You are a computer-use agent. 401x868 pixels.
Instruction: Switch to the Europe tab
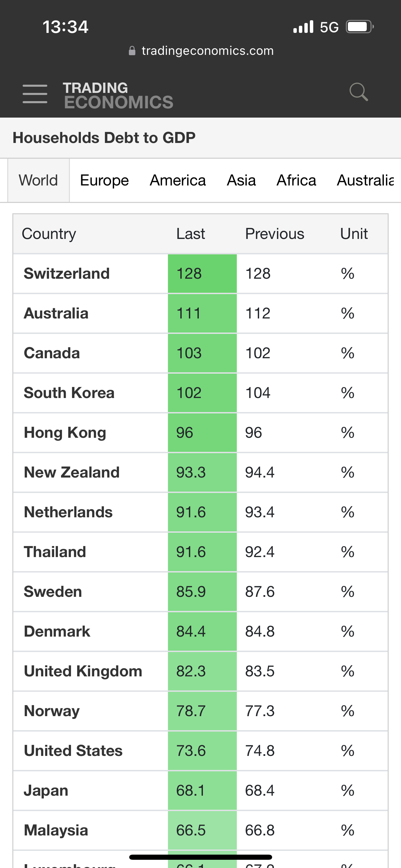105,180
